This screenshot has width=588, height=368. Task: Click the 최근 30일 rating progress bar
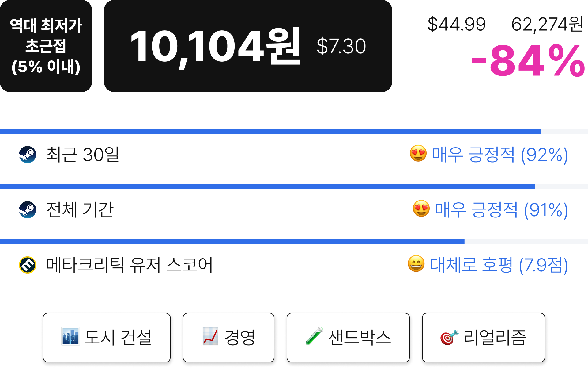click(294, 131)
